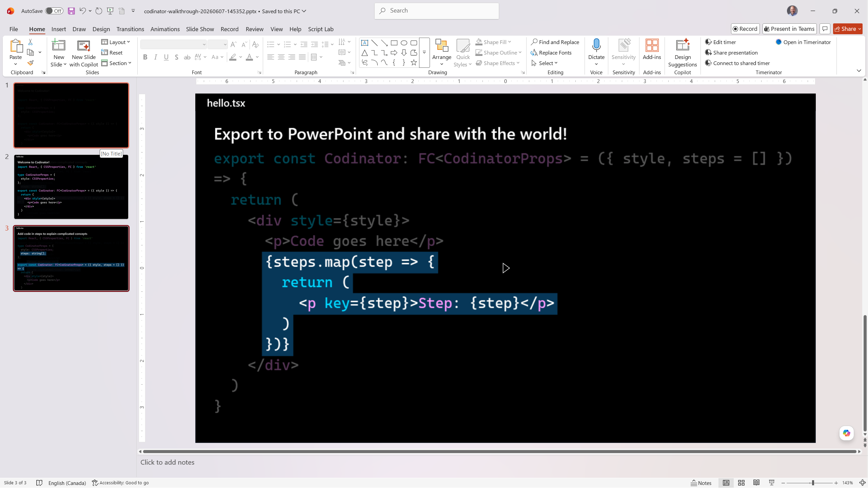This screenshot has width=868, height=488.
Task: Click the Share button
Action: pos(847,29)
